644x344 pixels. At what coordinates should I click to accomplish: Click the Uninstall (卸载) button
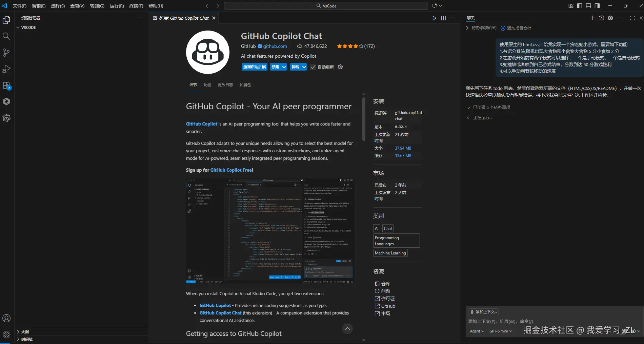(296, 67)
